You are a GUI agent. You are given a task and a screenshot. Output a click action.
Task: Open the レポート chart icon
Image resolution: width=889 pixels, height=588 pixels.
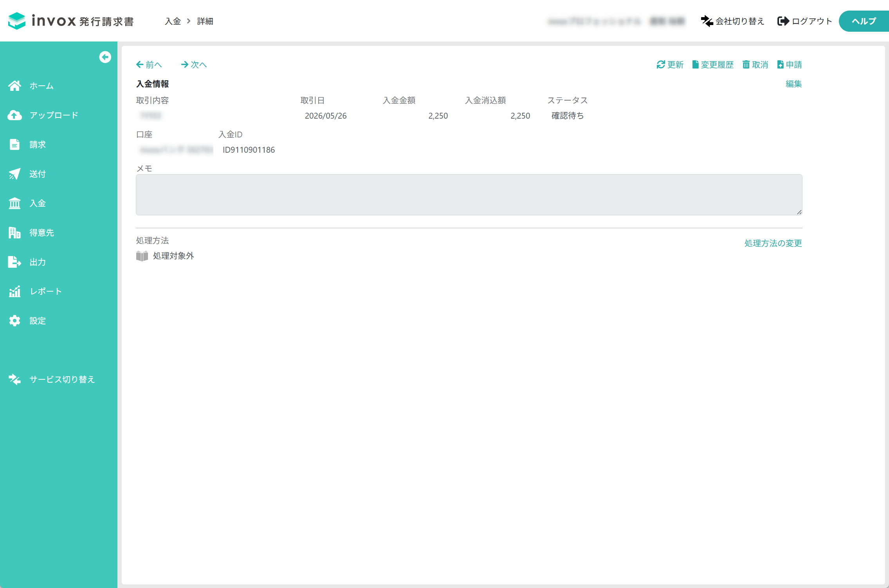[x=14, y=291]
